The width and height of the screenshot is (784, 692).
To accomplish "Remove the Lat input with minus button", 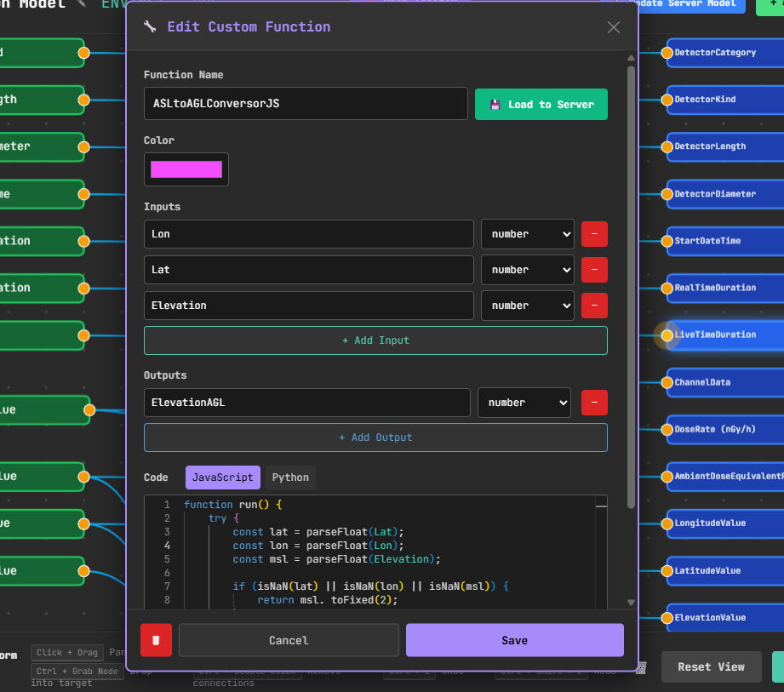I will tap(594, 270).
